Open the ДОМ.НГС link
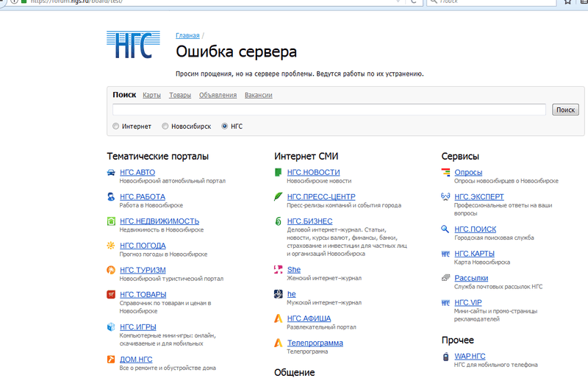This screenshot has height=378, width=588. coord(136,359)
